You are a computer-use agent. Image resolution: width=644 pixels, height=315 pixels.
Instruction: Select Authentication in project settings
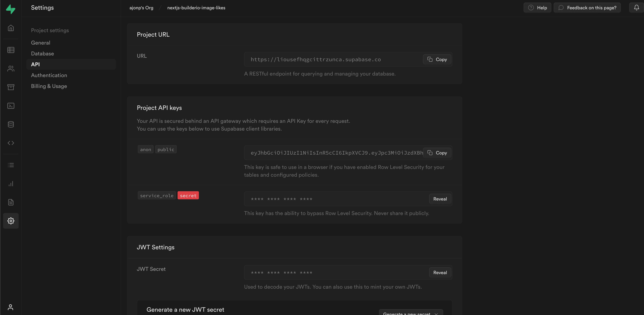tap(49, 75)
